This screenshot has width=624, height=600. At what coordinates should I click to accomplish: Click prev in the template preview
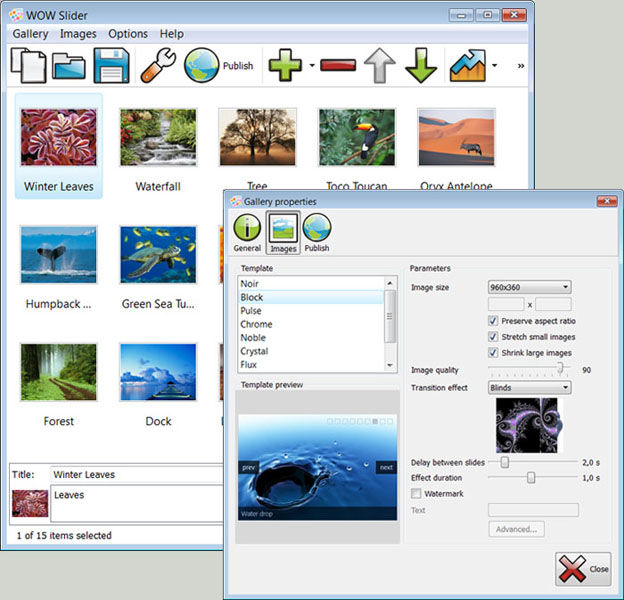[248, 468]
